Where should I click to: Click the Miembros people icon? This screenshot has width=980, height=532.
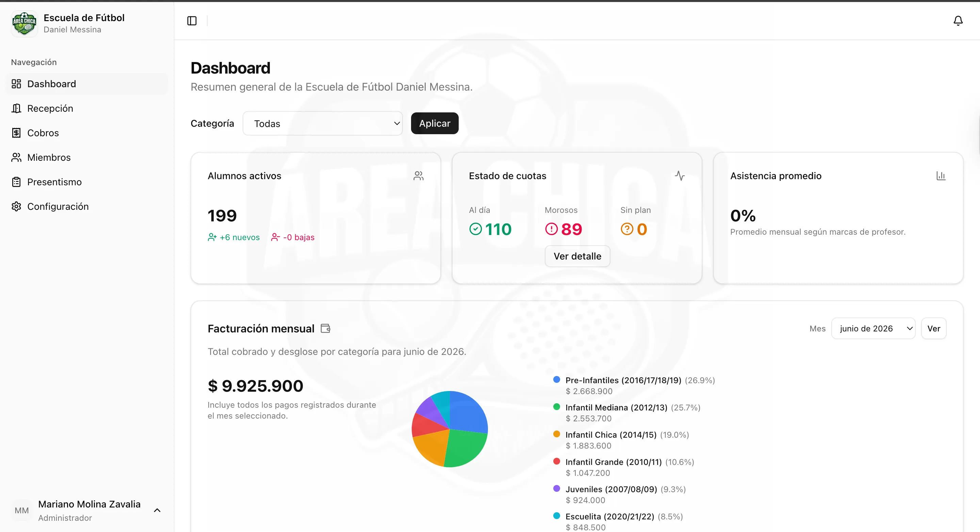click(x=16, y=157)
